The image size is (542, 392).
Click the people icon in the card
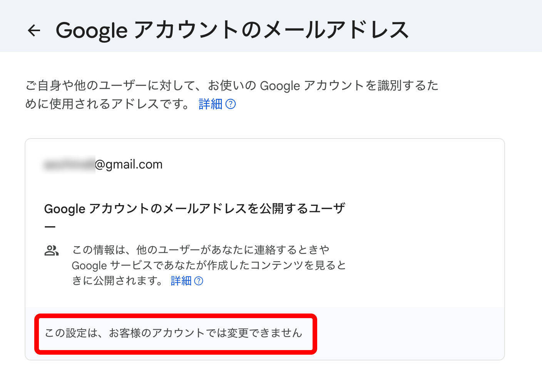(x=52, y=250)
